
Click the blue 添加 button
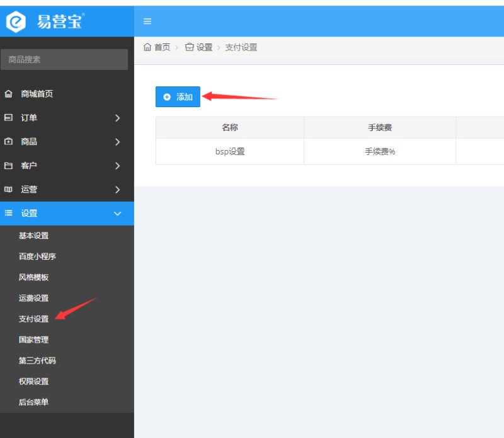tap(178, 97)
